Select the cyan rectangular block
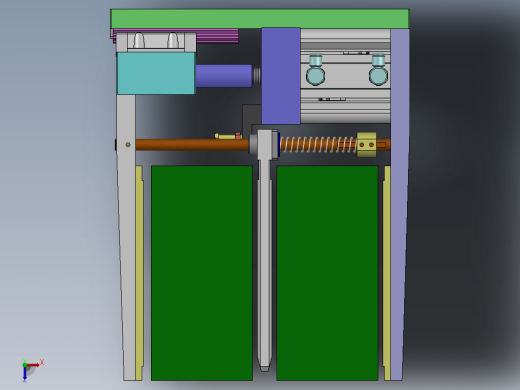This screenshot has width=520, height=390. tap(156, 73)
